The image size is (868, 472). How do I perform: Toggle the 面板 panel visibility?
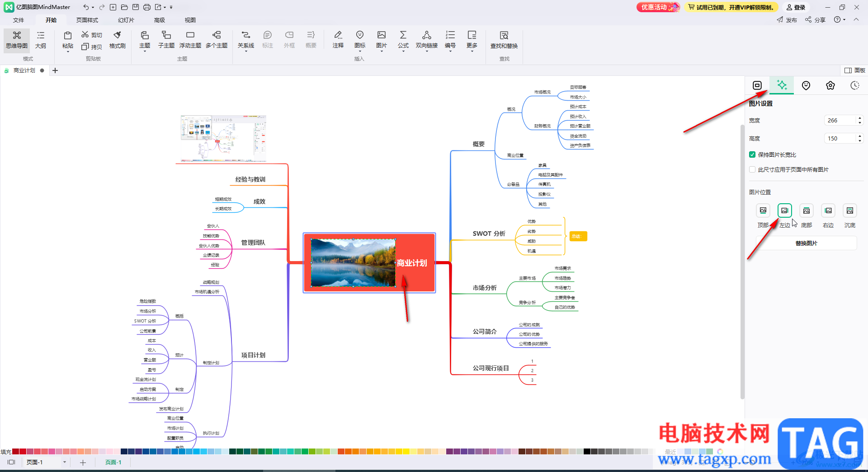coord(855,70)
